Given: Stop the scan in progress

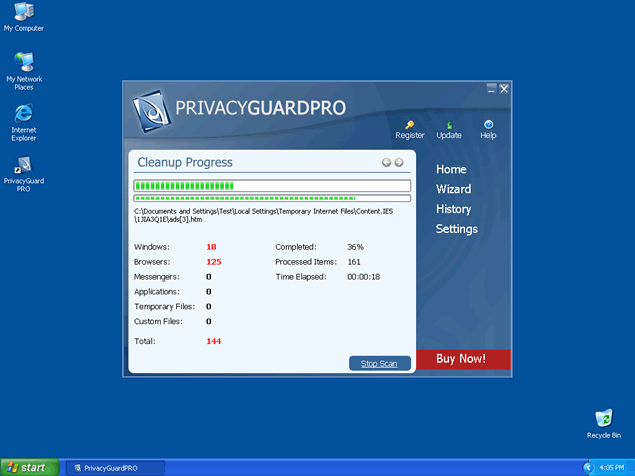Looking at the screenshot, I should coord(379,363).
